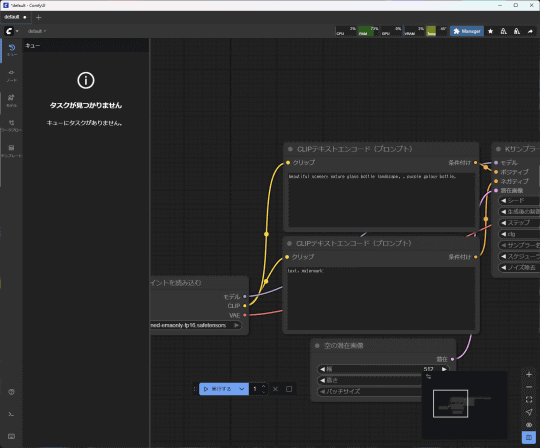The height and width of the screenshot is (448, 540).
Task: Open the Templates sidebar icon
Action: click(11, 151)
